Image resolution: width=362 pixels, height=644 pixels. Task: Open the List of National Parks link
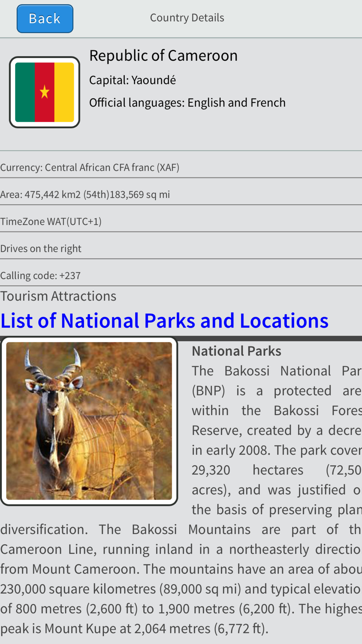coord(164,321)
